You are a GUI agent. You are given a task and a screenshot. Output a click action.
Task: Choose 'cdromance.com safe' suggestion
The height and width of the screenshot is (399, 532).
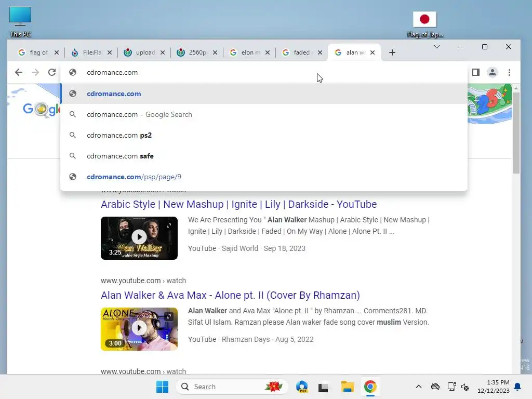[264, 156]
